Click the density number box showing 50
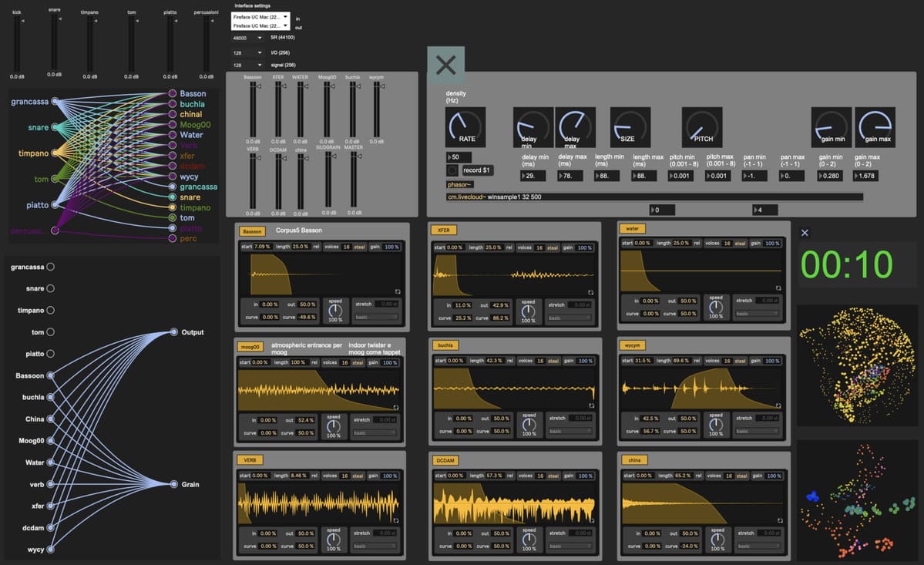This screenshot has width=924, height=565. coord(459,157)
